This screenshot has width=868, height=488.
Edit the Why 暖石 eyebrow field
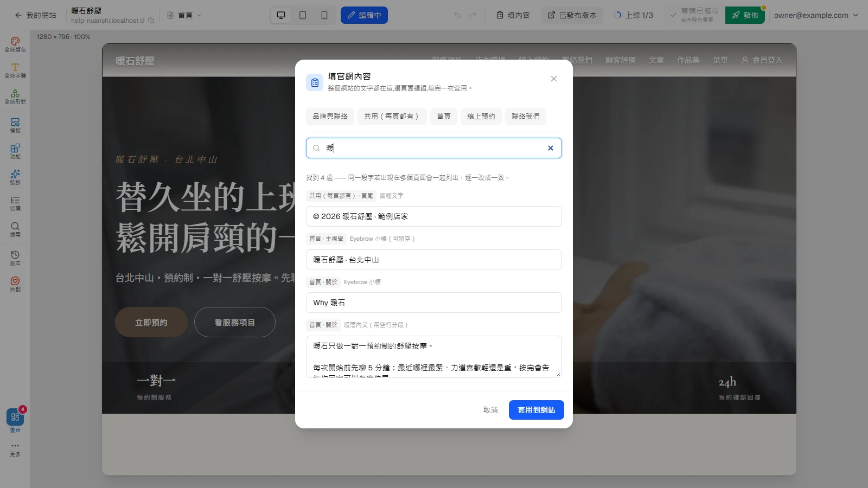click(434, 303)
